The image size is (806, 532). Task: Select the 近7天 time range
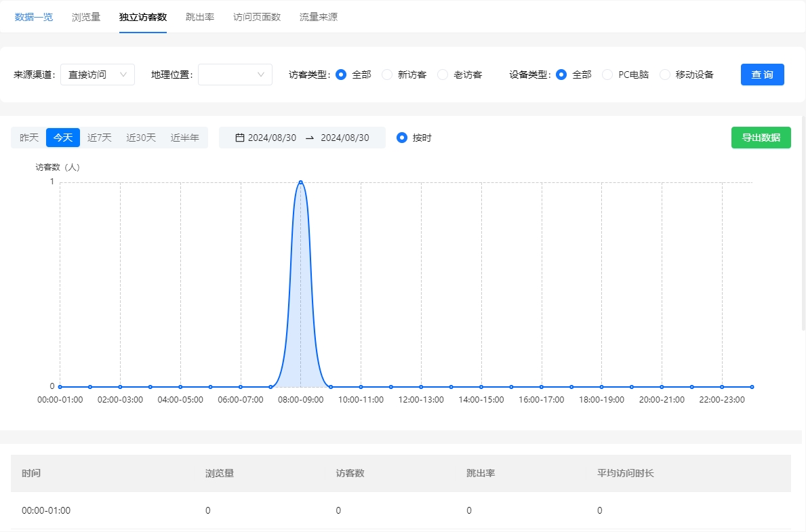click(x=100, y=138)
